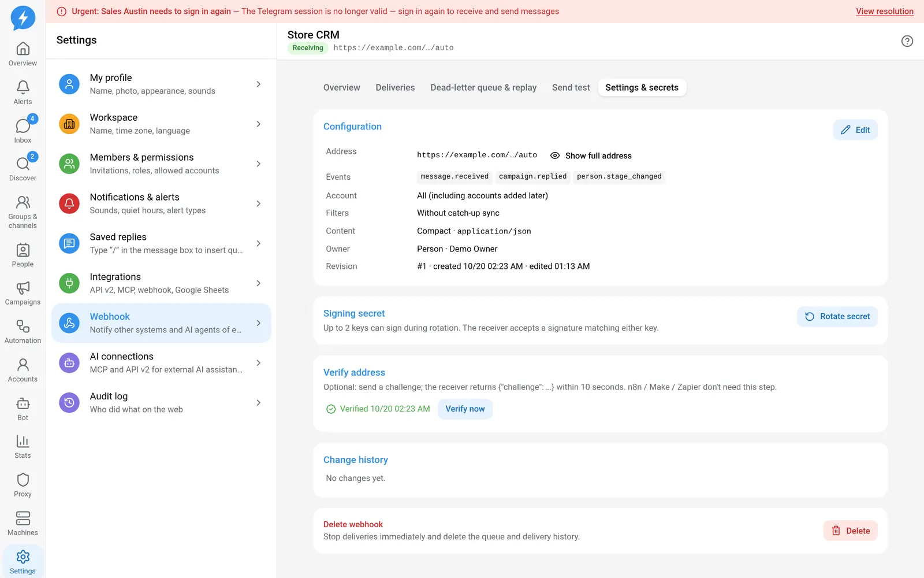Switch to the Send test tab
Image resolution: width=924 pixels, height=578 pixels.
click(x=571, y=88)
